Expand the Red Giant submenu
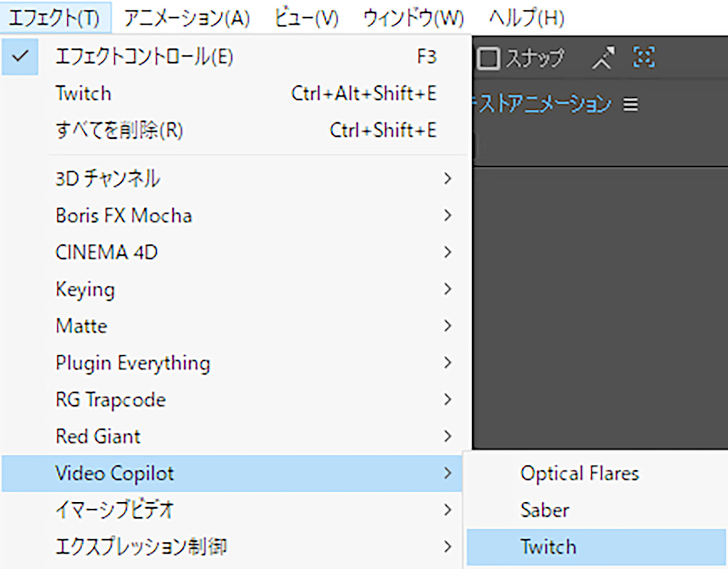This screenshot has width=728, height=569. pyautogui.click(x=236, y=436)
